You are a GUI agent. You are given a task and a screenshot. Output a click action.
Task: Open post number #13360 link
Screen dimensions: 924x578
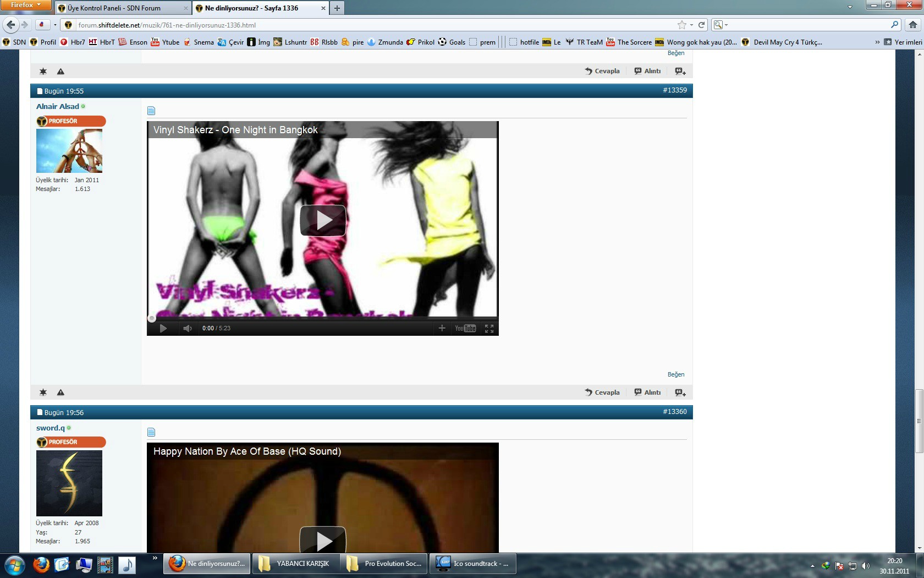coord(675,411)
